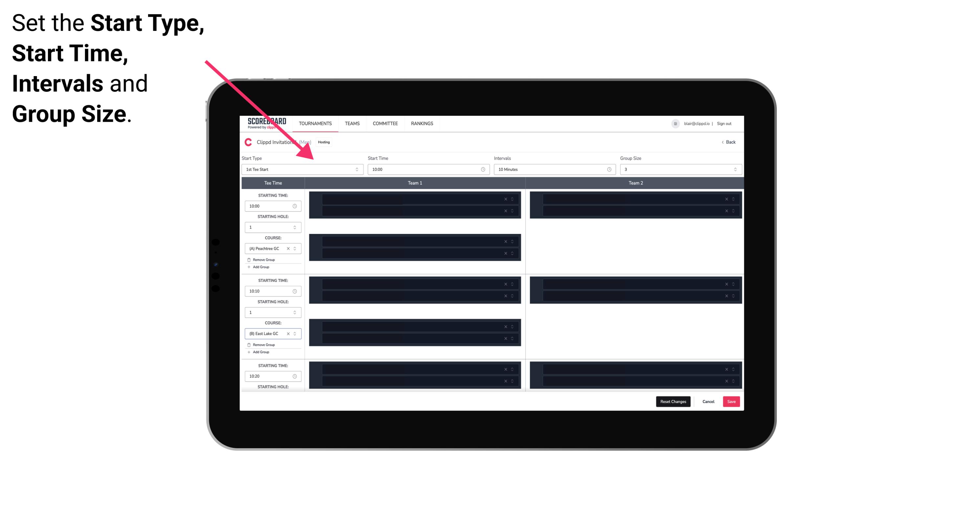Click the Reset Changes button
Image resolution: width=980 pixels, height=527 pixels.
click(672, 401)
